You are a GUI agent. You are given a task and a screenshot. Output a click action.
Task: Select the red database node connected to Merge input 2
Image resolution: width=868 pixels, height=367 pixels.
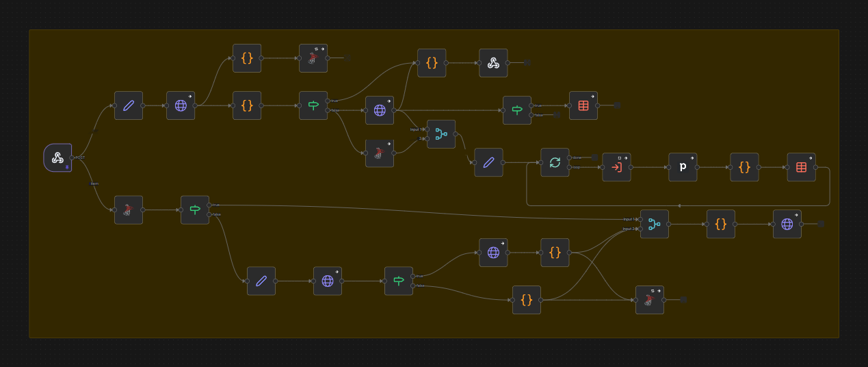click(380, 153)
